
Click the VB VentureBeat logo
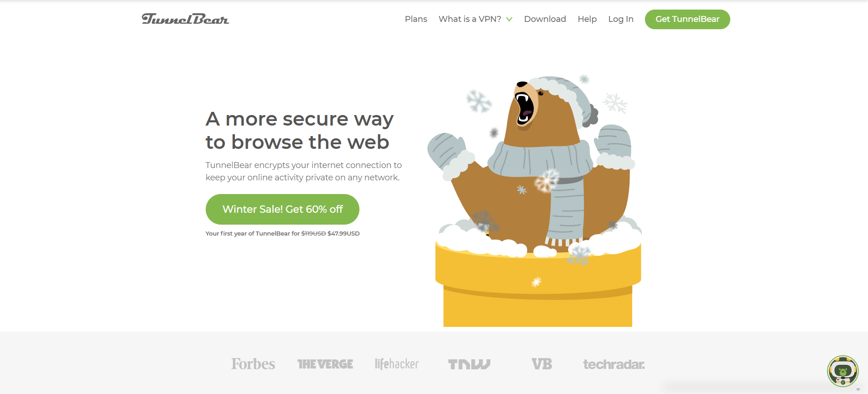tap(542, 364)
